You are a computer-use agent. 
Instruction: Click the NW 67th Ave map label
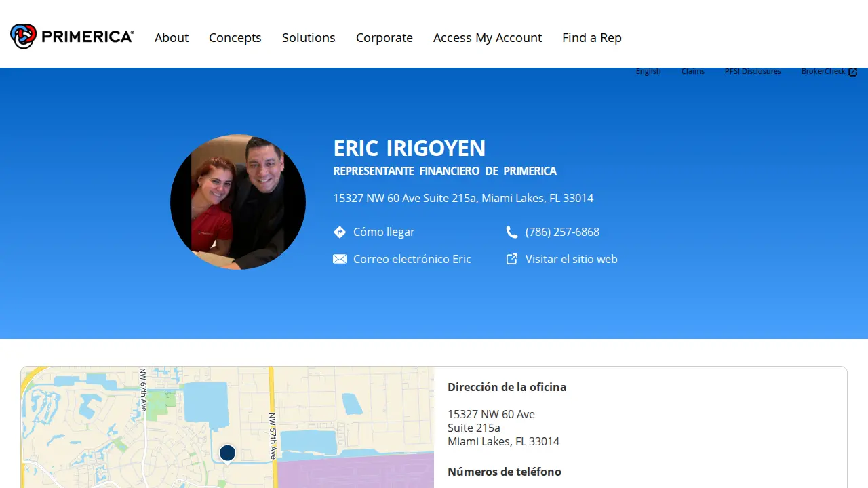tap(143, 390)
